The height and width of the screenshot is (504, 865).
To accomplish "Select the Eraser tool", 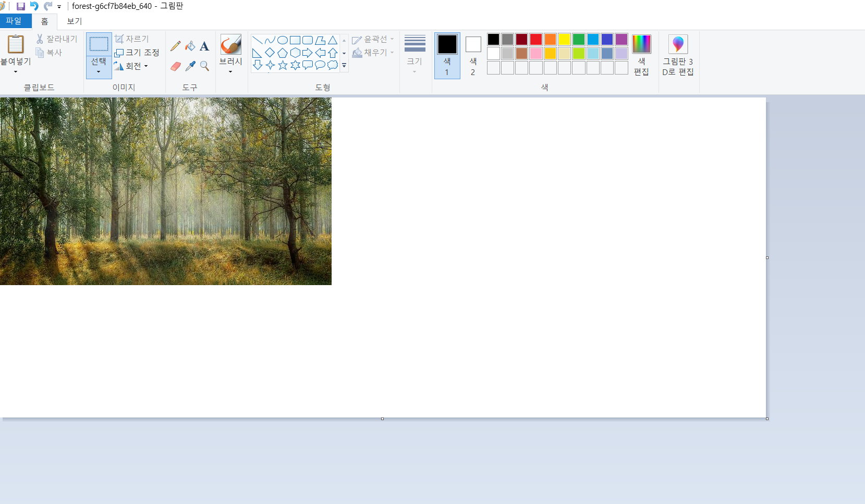I will coord(176,66).
